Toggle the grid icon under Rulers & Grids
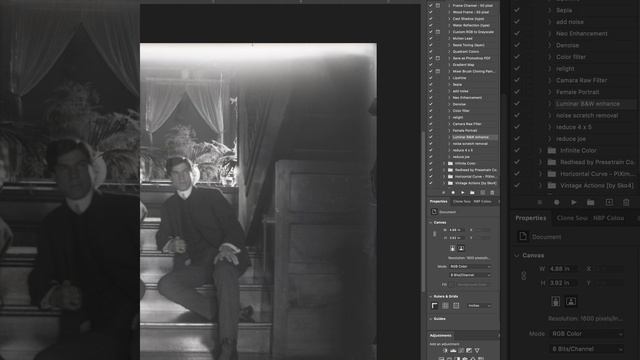This screenshot has width=640, height=360. point(445,306)
